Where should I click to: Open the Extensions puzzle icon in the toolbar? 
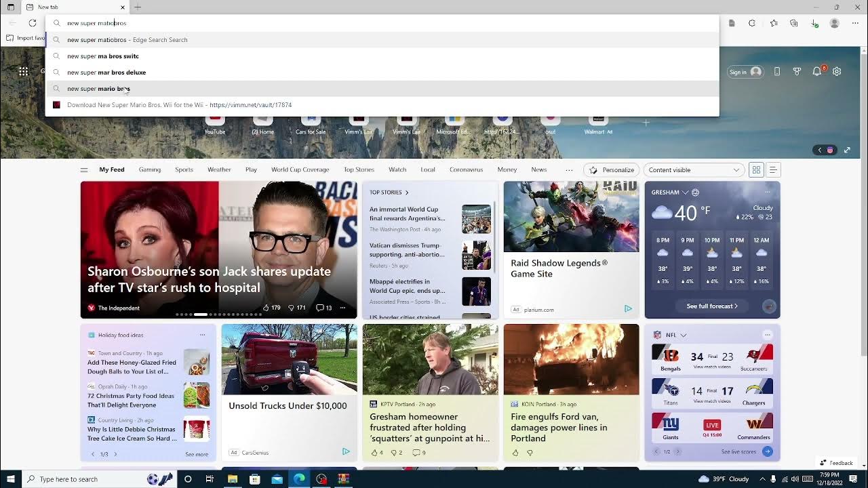752,23
